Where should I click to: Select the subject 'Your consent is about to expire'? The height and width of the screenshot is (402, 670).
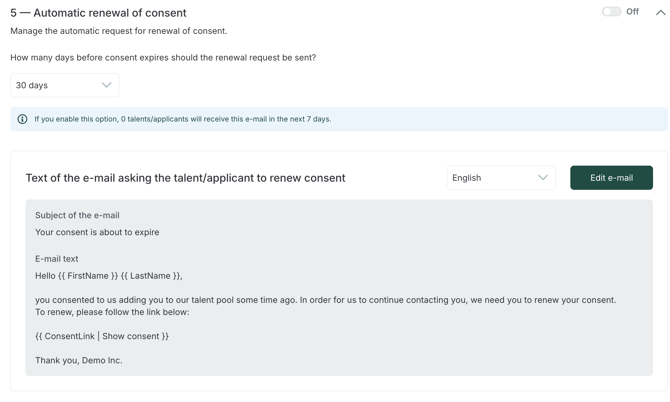click(x=97, y=232)
